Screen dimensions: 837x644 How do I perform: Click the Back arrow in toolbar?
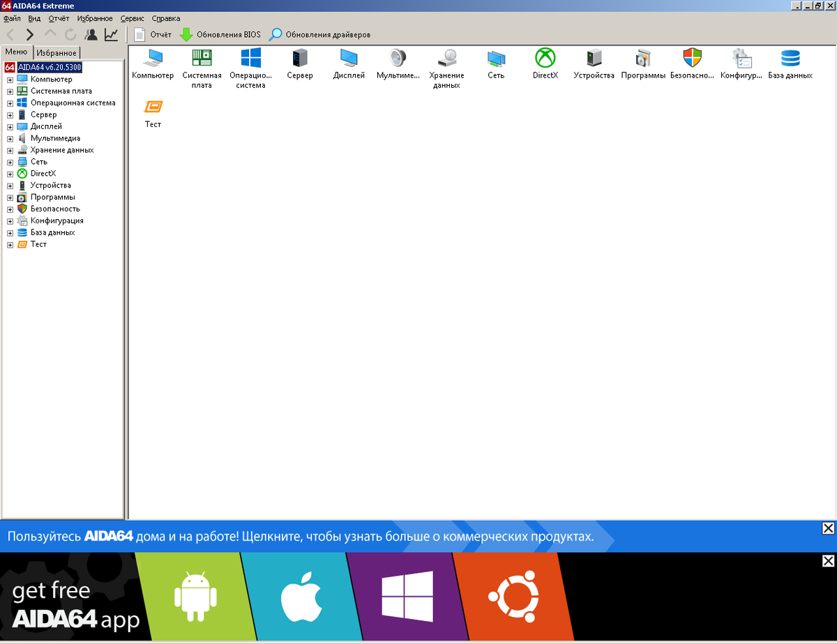(x=10, y=34)
